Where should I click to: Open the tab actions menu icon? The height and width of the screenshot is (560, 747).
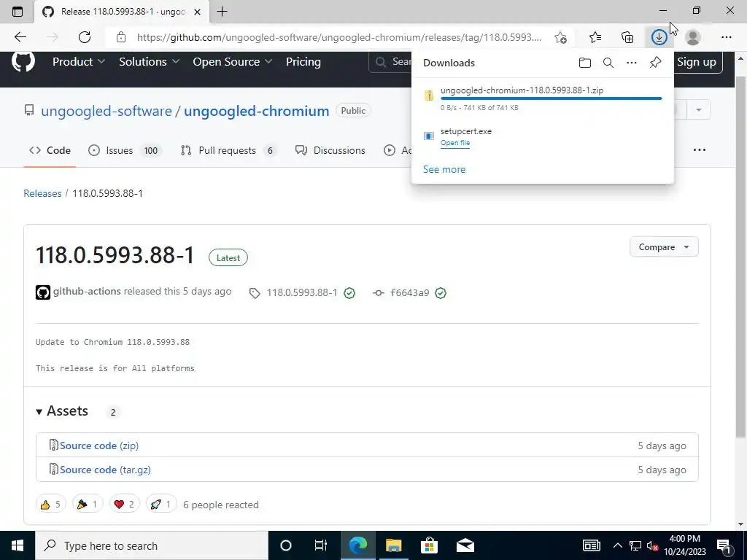click(x=18, y=12)
